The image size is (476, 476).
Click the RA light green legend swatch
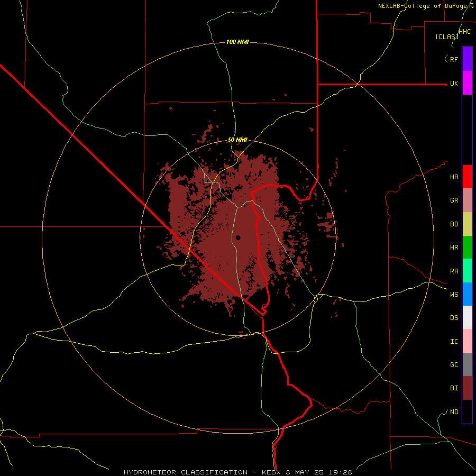pyautogui.click(x=467, y=271)
